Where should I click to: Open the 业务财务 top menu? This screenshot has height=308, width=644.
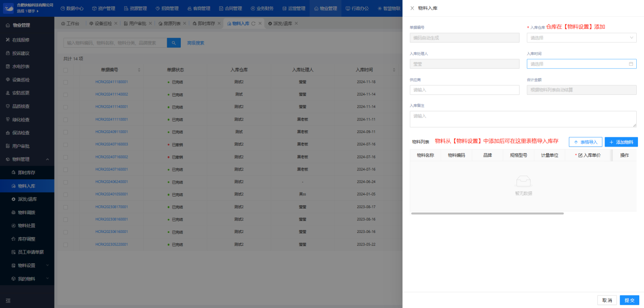click(x=262, y=8)
